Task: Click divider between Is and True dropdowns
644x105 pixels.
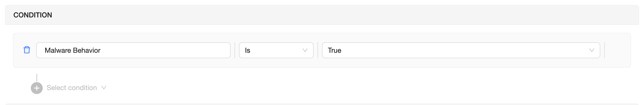Action: point(318,50)
